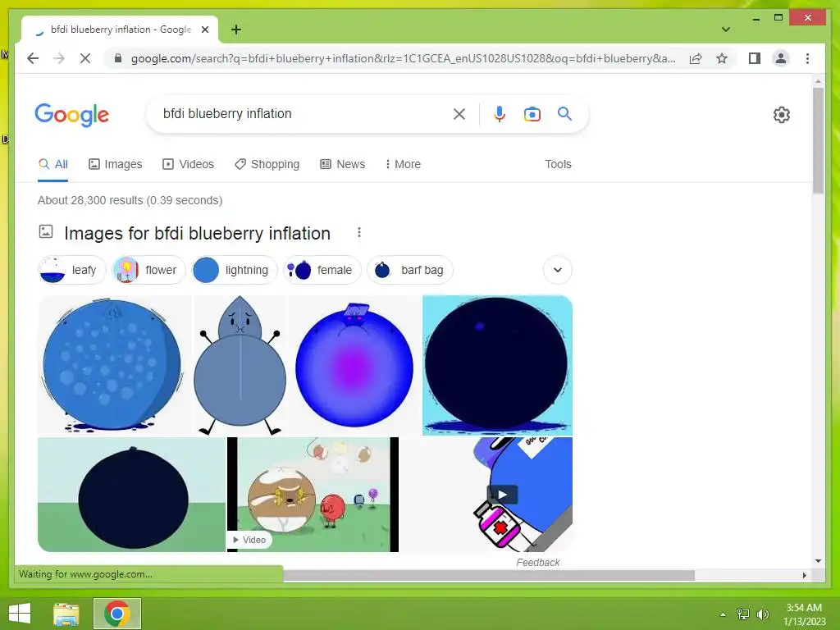This screenshot has height=630, width=840.
Task: Click the magnifier search button
Action: [564, 113]
